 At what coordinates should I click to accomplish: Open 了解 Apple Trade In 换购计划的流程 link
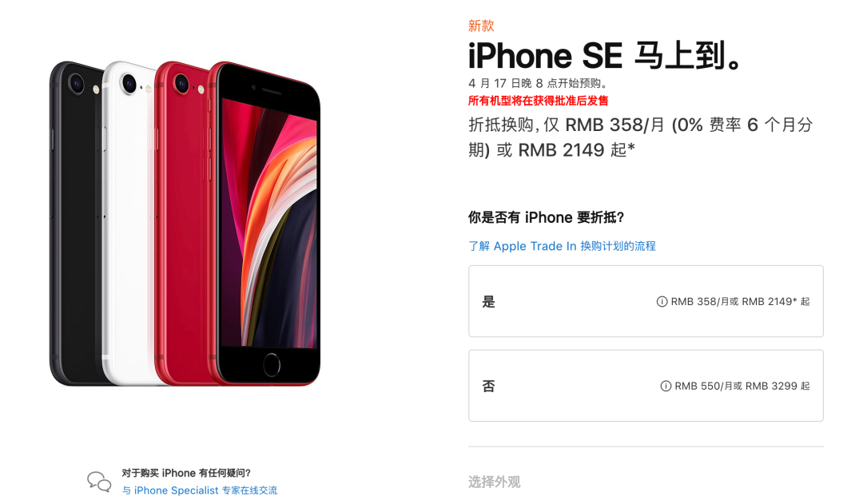click(562, 246)
